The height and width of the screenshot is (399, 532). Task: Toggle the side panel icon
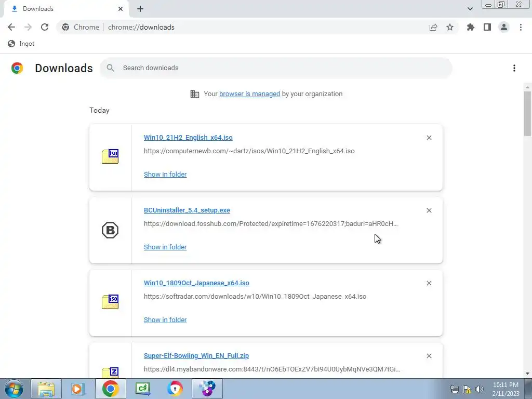(x=487, y=27)
